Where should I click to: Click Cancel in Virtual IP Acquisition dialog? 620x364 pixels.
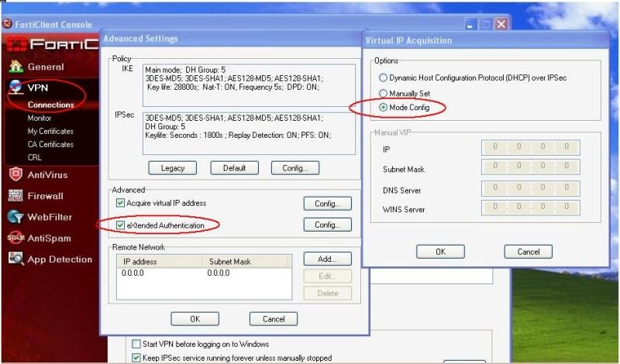529,252
